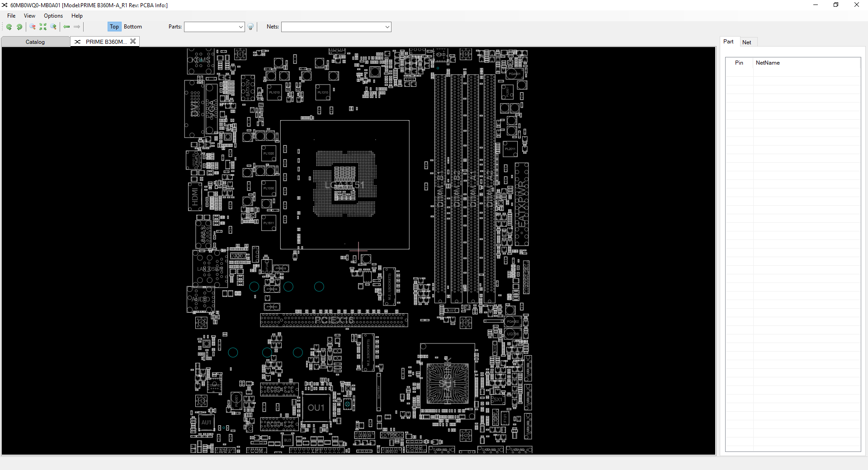This screenshot has height=470, width=868.
Task: Select the KBMS port on the board
Action: 201,60
